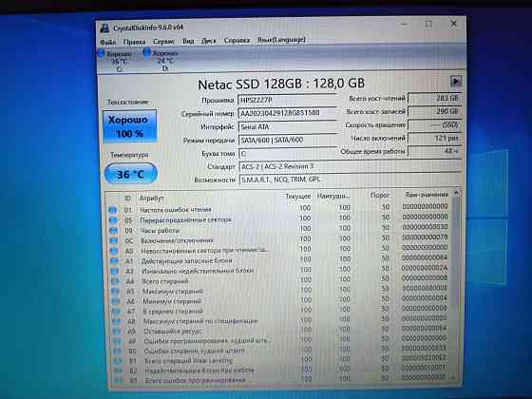Click status icon for attribute AF row
Screen dimensions: 532x399
[x=117, y=341]
